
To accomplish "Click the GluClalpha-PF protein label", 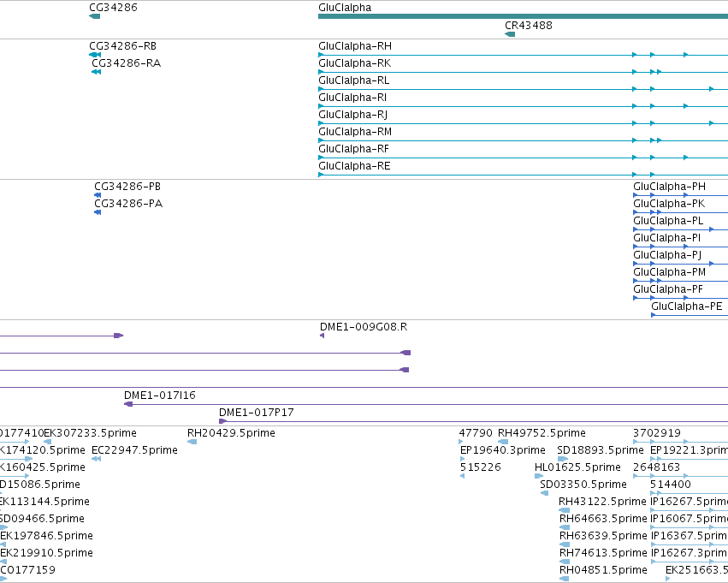I will (668, 289).
